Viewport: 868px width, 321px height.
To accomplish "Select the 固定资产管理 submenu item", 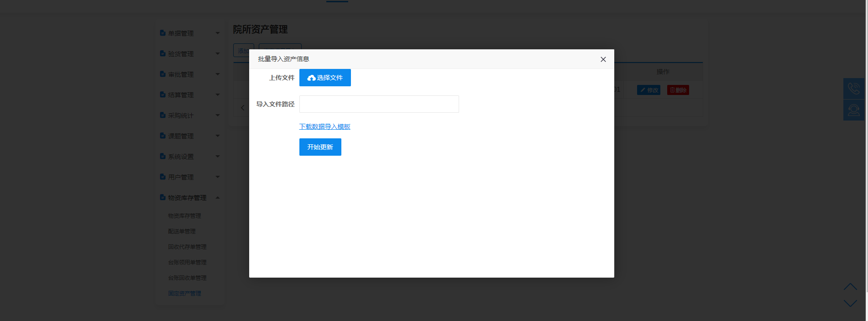I will [184, 294].
